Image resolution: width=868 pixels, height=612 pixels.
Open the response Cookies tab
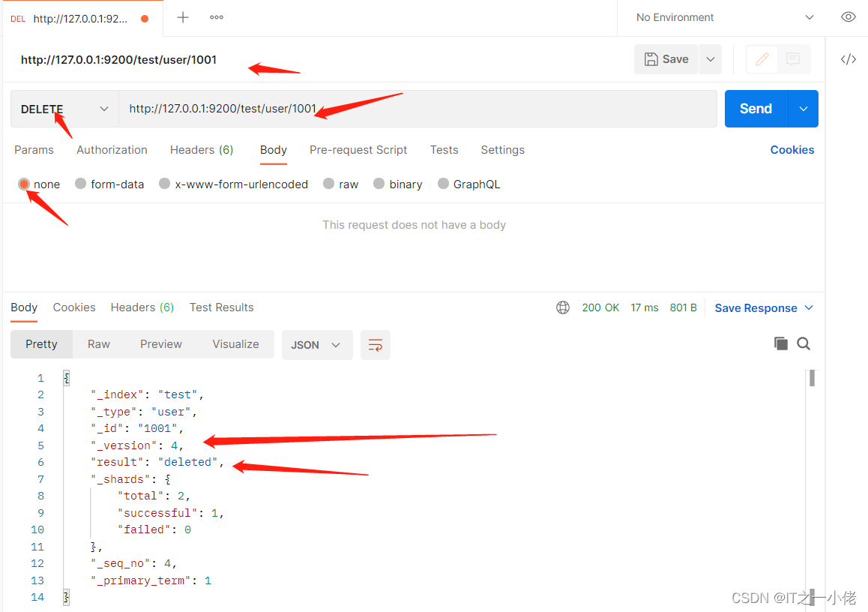[74, 307]
